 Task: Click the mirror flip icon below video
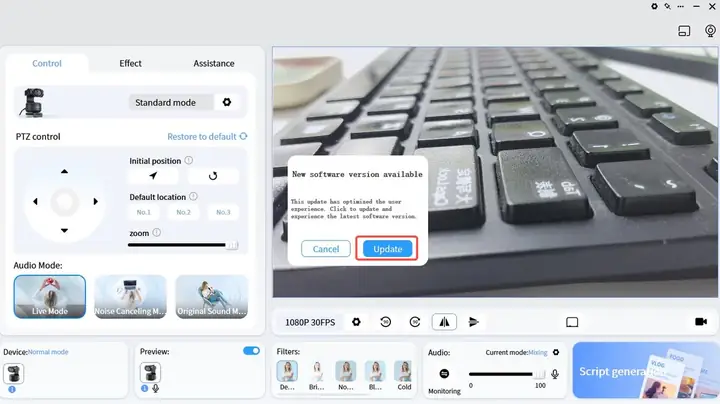pos(444,322)
